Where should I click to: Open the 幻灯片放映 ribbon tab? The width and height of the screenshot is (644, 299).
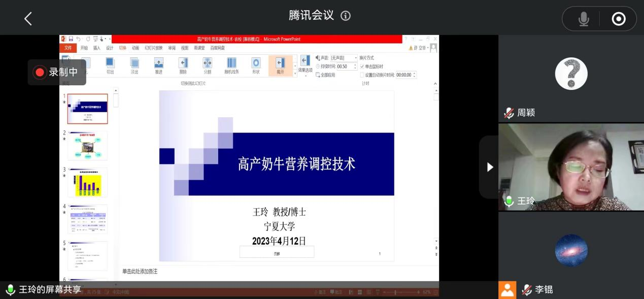pos(154,48)
